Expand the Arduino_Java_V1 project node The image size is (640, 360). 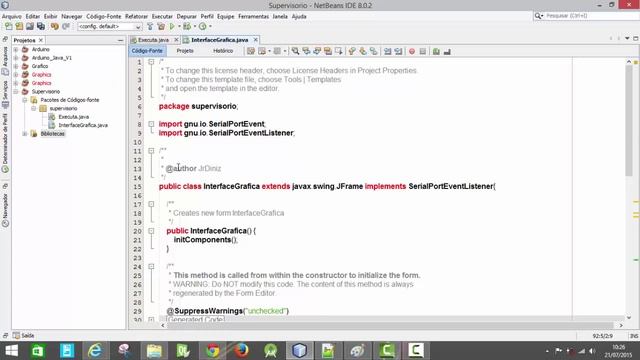16,58
